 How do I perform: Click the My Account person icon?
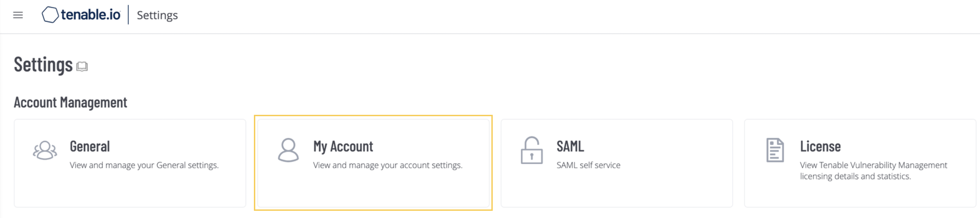click(288, 150)
